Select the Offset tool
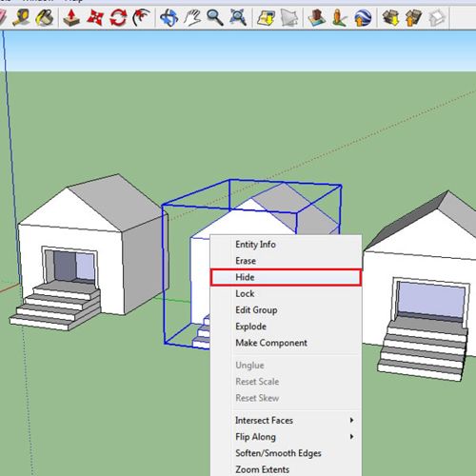The image size is (476, 476). [141, 17]
